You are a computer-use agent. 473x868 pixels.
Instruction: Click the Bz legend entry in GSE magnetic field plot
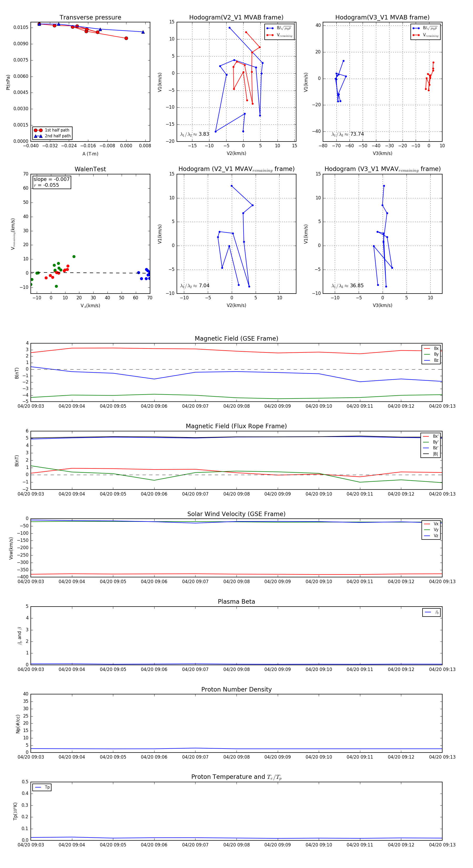[x=431, y=360]
